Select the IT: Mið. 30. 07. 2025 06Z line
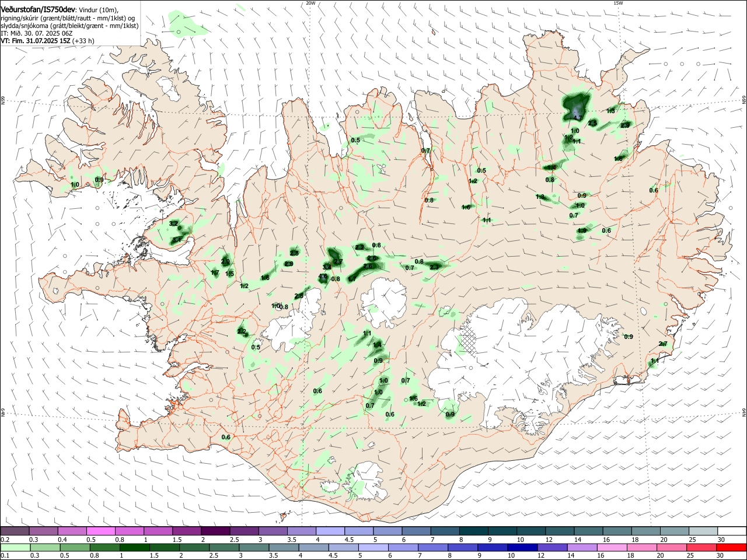747x560 pixels. tap(37, 33)
